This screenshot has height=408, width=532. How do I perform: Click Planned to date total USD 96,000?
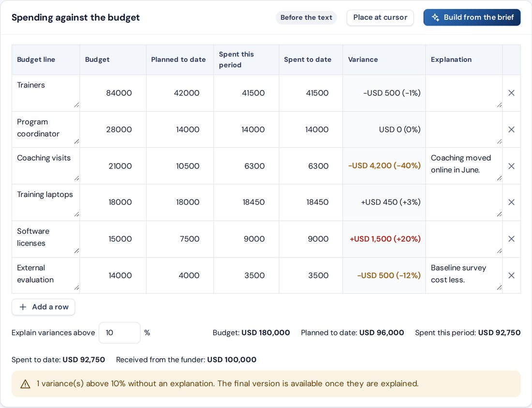pyautogui.click(x=352, y=332)
